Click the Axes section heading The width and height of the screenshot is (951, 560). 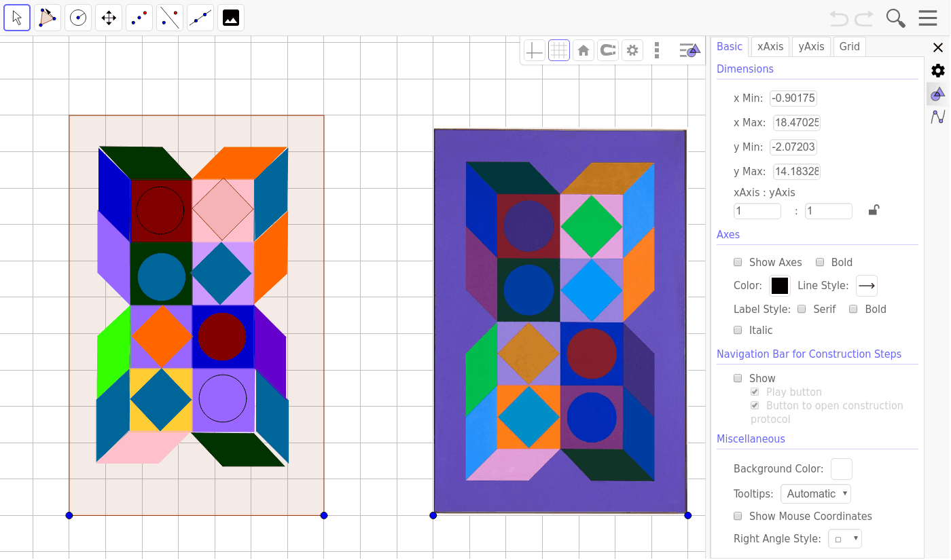[728, 234]
